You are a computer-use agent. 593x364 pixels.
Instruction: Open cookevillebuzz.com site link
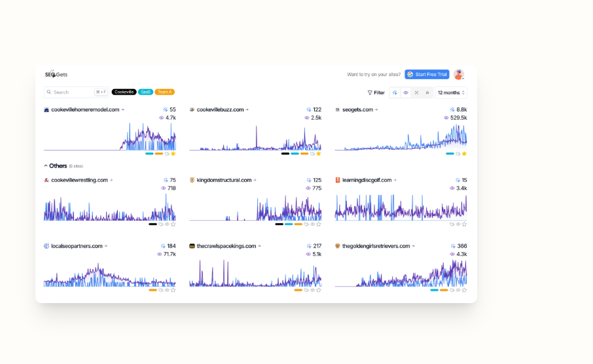pyautogui.click(x=220, y=109)
